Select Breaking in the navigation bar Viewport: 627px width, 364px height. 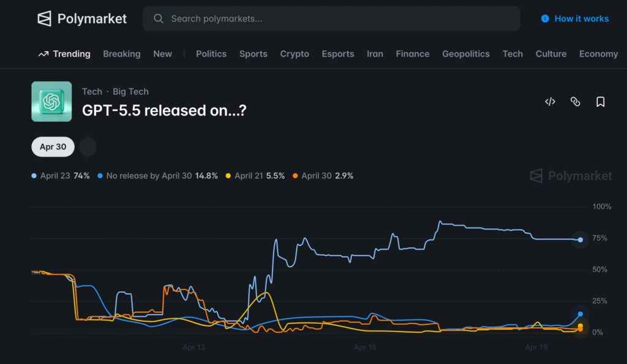[x=122, y=54]
